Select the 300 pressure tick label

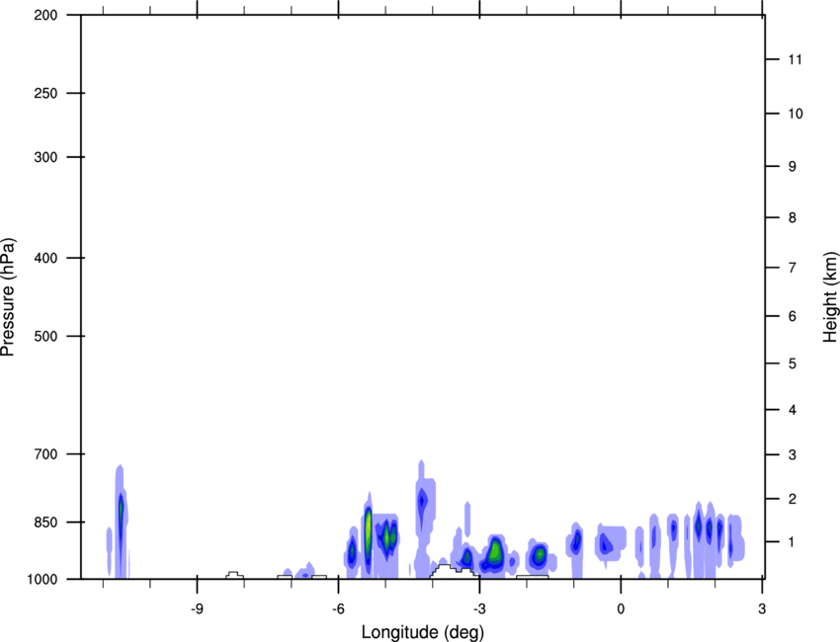pyautogui.click(x=45, y=157)
